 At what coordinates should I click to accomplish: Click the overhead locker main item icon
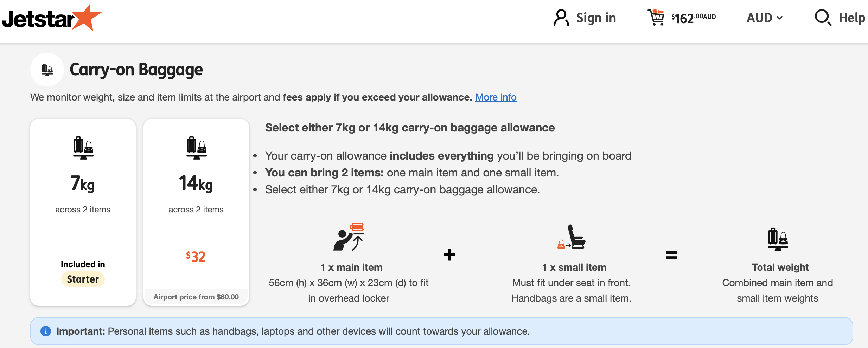(x=349, y=237)
